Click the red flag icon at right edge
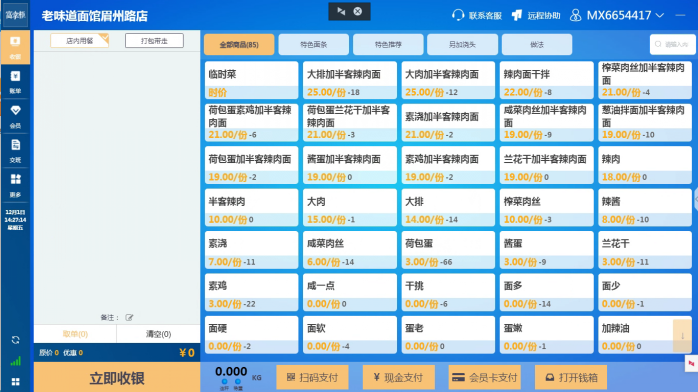Screen dimensions: 698x392 tap(691, 364)
